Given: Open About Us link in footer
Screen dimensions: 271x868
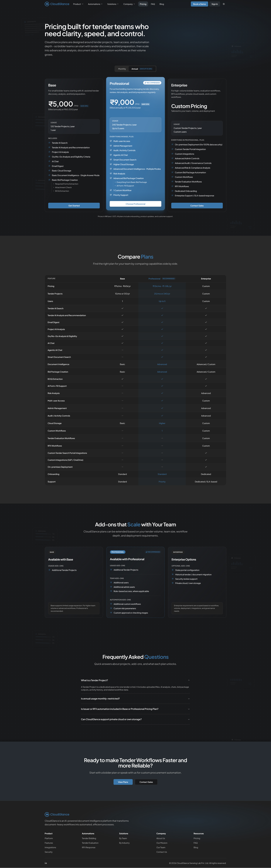Looking at the screenshot, I should (161, 838).
